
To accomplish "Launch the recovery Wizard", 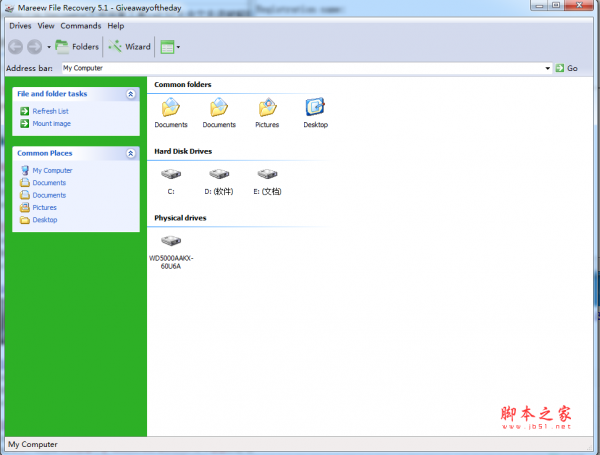I will 129,47.
